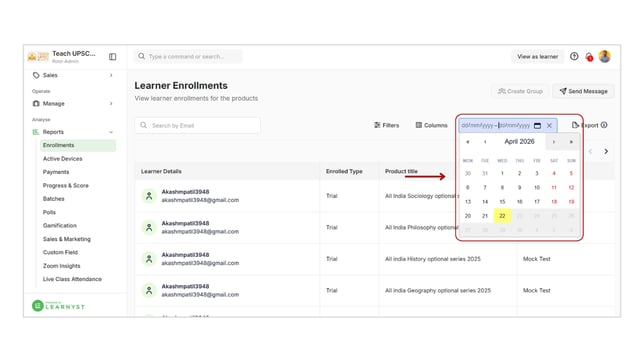Open the Gamification report
The width and height of the screenshot is (644, 362).
click(60, 226)
